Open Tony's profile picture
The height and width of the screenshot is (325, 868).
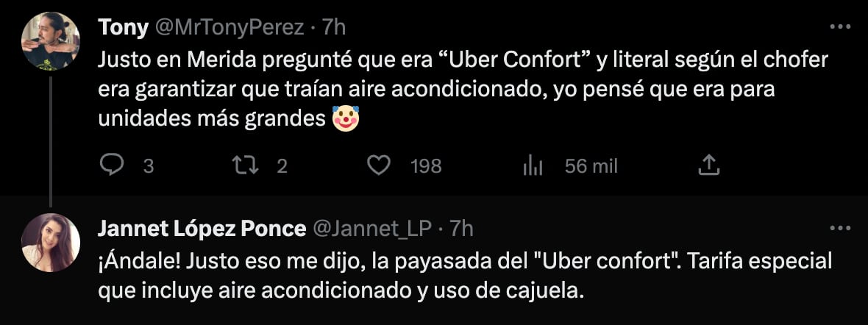tap(50, 41)
